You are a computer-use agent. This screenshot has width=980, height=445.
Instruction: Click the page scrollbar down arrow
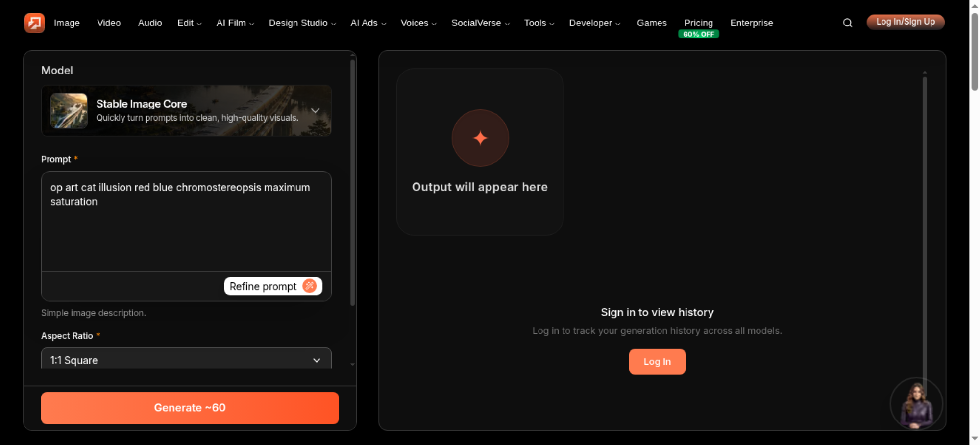click(975, 438)
